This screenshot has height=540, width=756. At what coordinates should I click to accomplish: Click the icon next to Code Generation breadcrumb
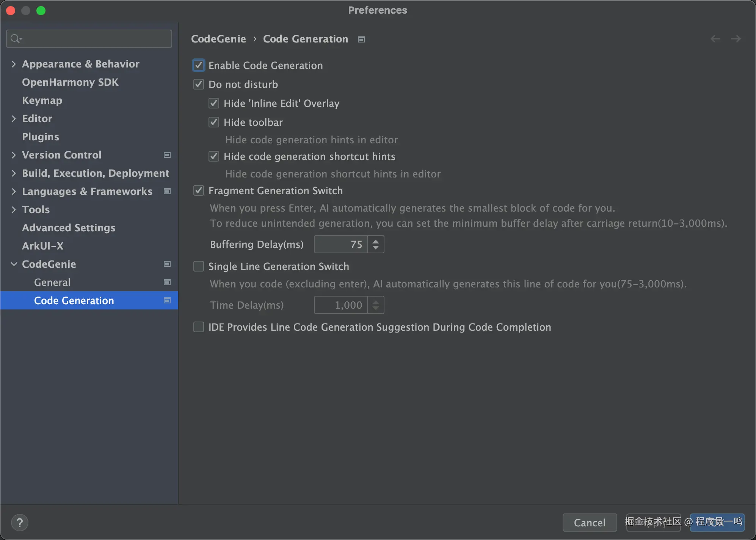(x=361, y=39)
